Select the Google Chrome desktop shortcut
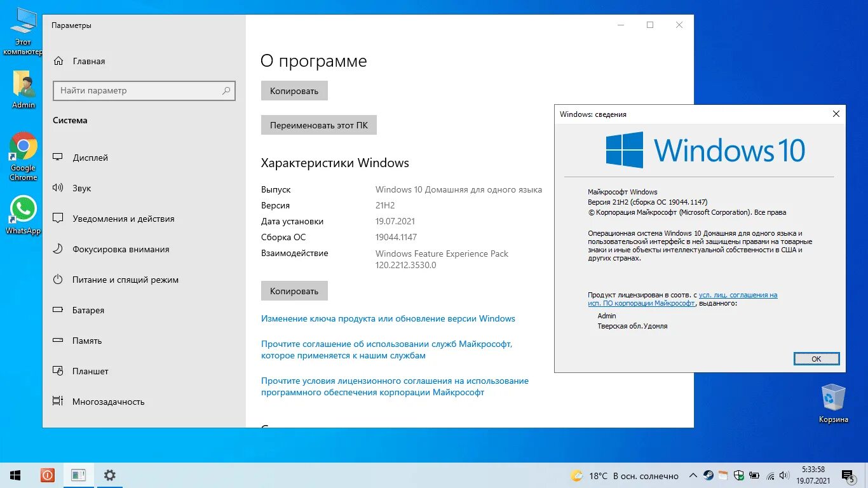This screenshot has width=868, height=488. tap(24, 156)
